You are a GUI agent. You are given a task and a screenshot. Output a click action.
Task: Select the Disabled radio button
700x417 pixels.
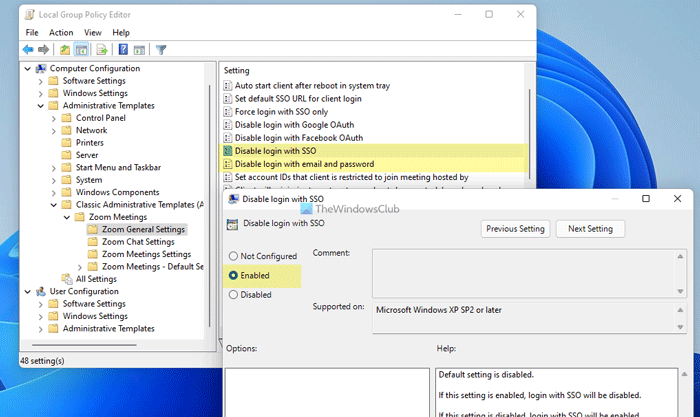(x=234, y=295)
